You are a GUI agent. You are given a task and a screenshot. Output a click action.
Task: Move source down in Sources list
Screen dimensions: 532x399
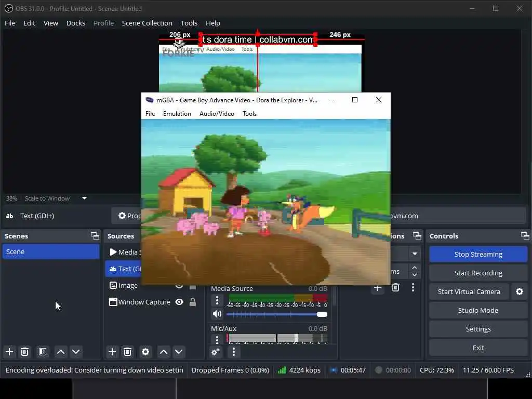click(179, 352)
